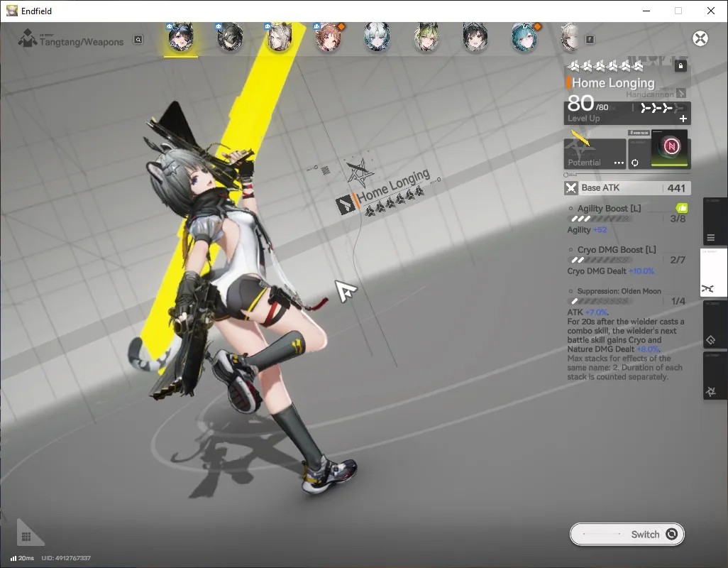Select the first black-haired character portrait
This screenshot has height=568, width=728.
click(181, 37)
